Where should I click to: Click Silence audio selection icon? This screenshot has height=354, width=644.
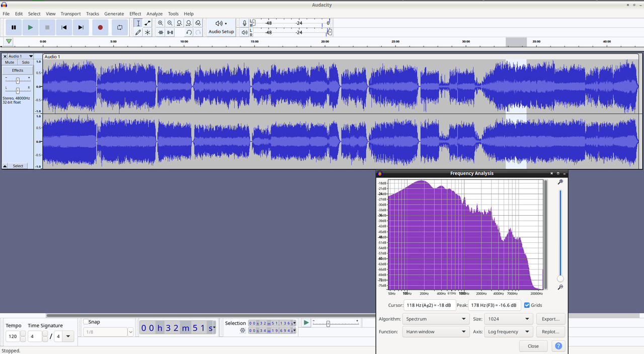point(170,32)
